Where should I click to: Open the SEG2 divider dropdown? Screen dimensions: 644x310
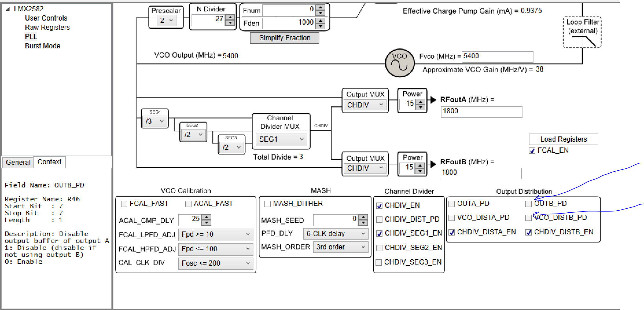point(193,134)
